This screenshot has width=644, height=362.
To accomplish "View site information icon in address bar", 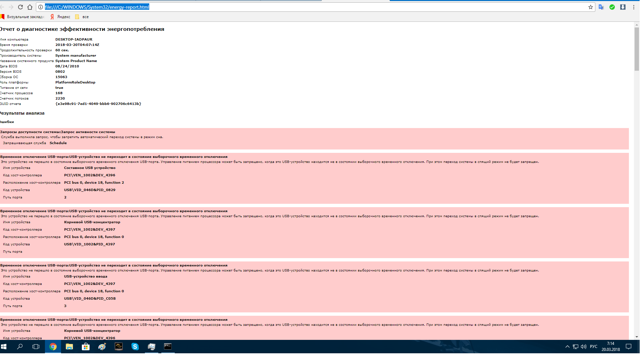I will click(41, 7).
